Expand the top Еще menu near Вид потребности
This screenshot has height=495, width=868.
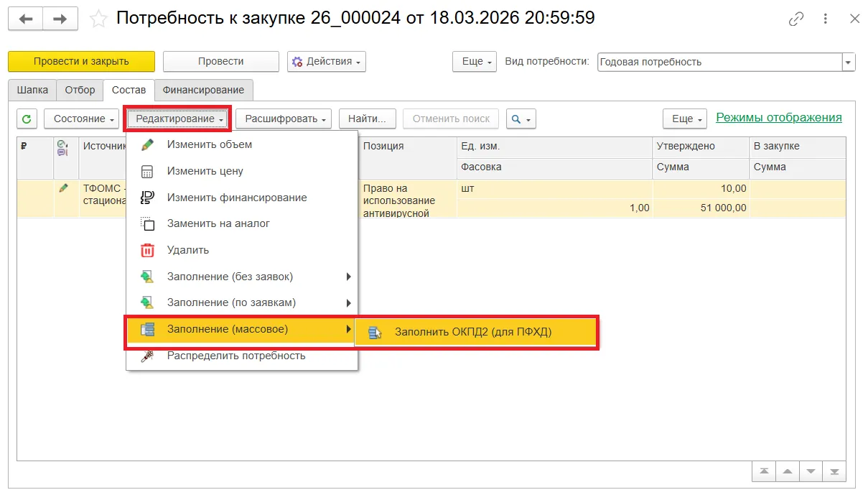[x=475, y=61]
